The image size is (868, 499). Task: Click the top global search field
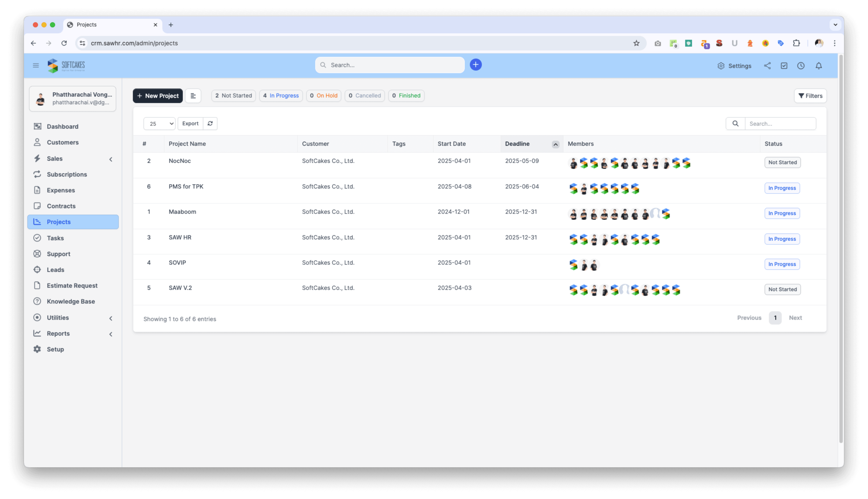390,65
